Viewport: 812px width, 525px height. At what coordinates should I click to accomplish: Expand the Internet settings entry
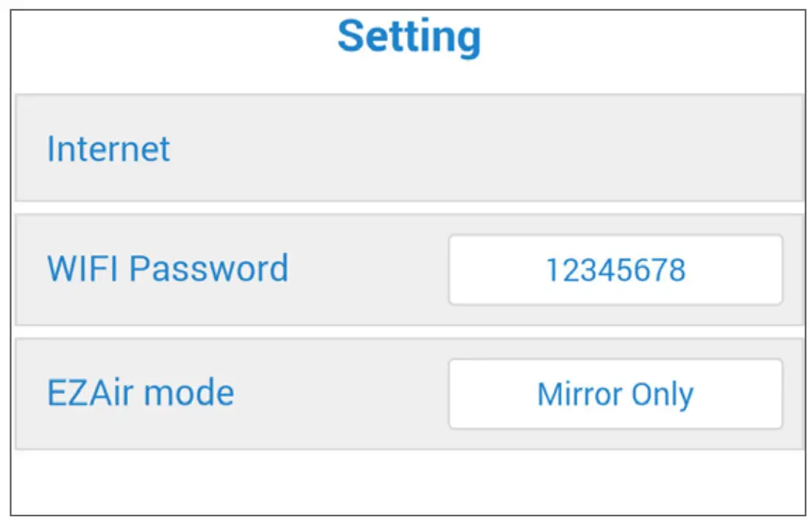coord(409,148)
